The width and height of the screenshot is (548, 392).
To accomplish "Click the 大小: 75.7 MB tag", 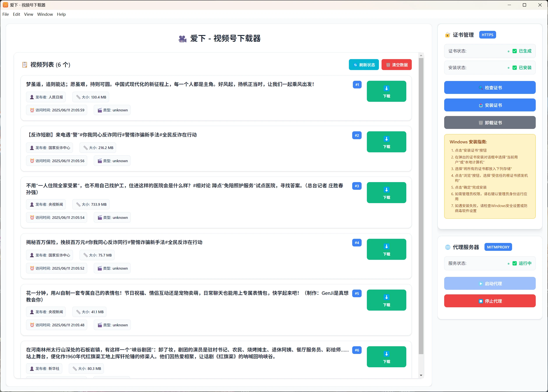I will click(97, 255).
